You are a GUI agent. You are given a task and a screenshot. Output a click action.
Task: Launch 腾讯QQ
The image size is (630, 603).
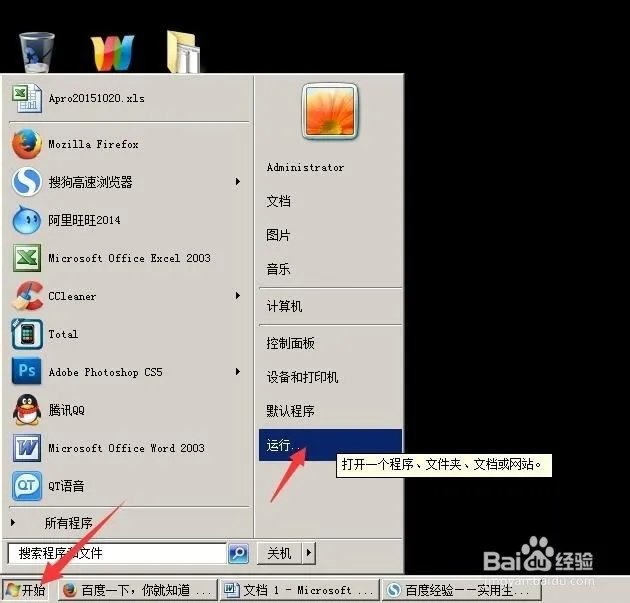[x=66, y=410]
